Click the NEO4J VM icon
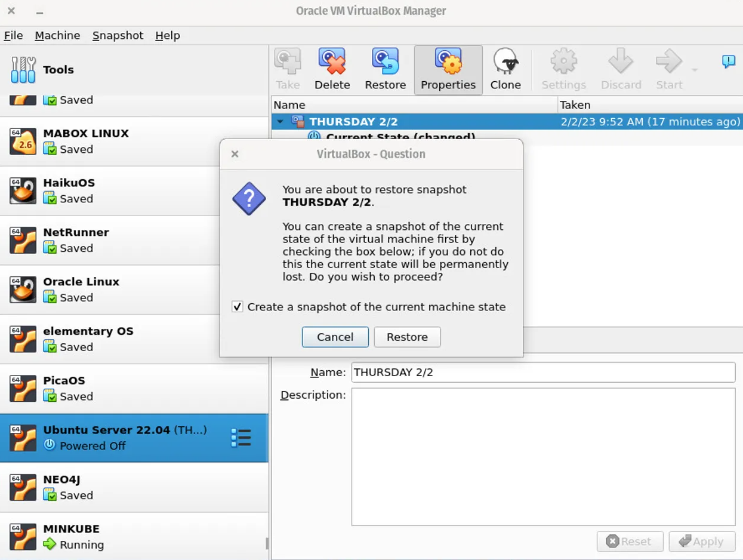Screen dimensions: 743x560 (x=23, y=487)
